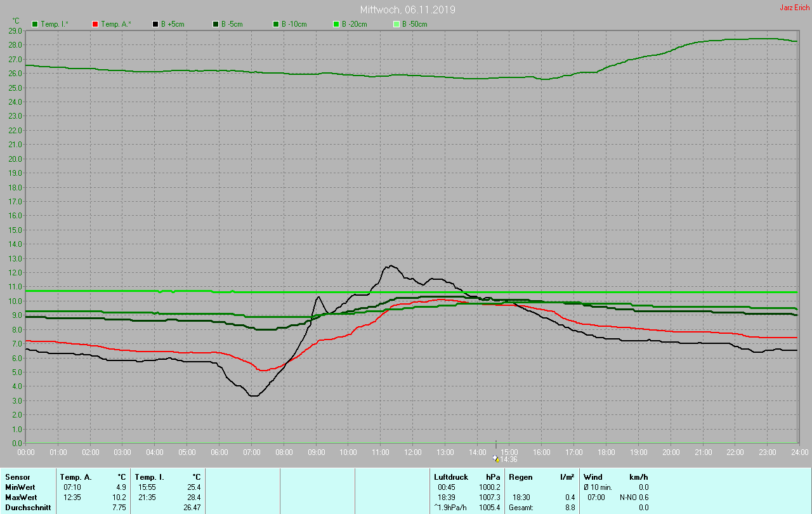This screenshot has width=812, height=514.
Task: Click the Sensor row label
Action: point(17,477)
